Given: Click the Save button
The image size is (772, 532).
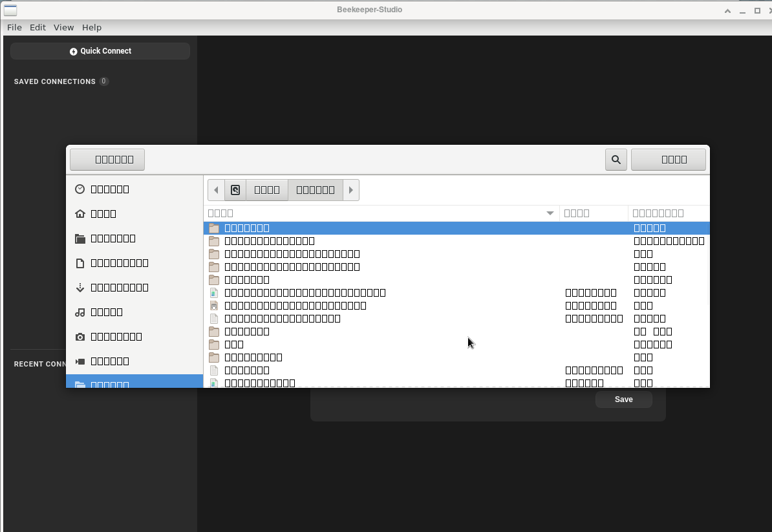Looking at the screenshot, I should 623,399.
